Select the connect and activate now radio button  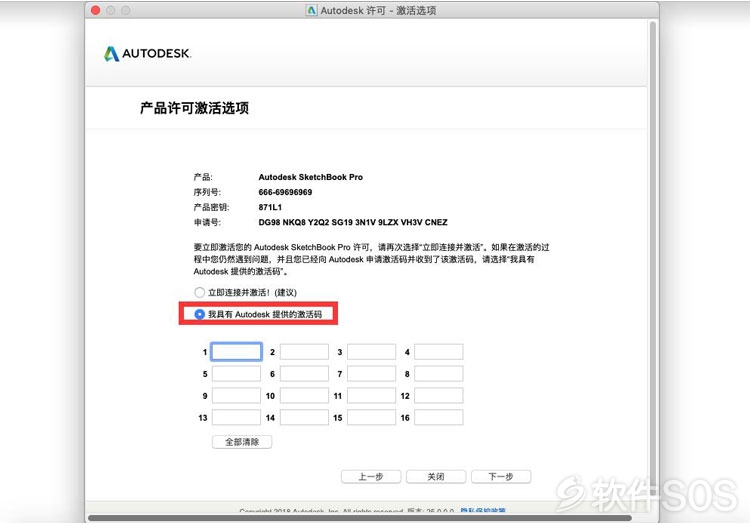click(x=199, y=292)
